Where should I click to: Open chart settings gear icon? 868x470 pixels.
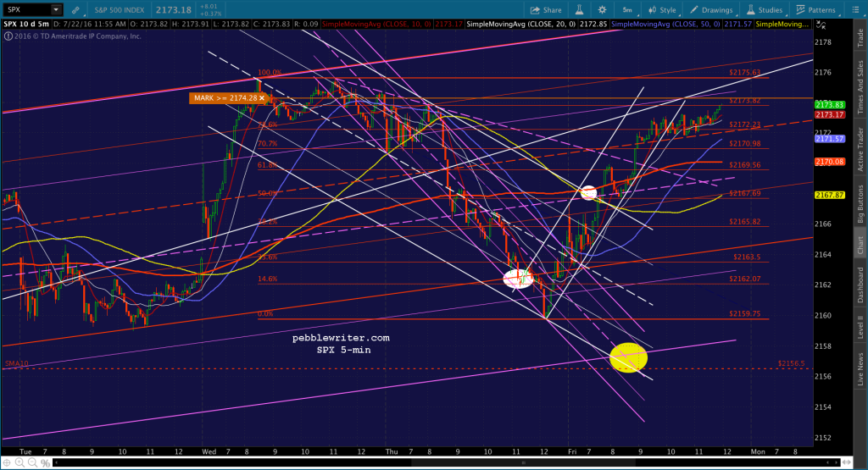[x=603, y=10]
